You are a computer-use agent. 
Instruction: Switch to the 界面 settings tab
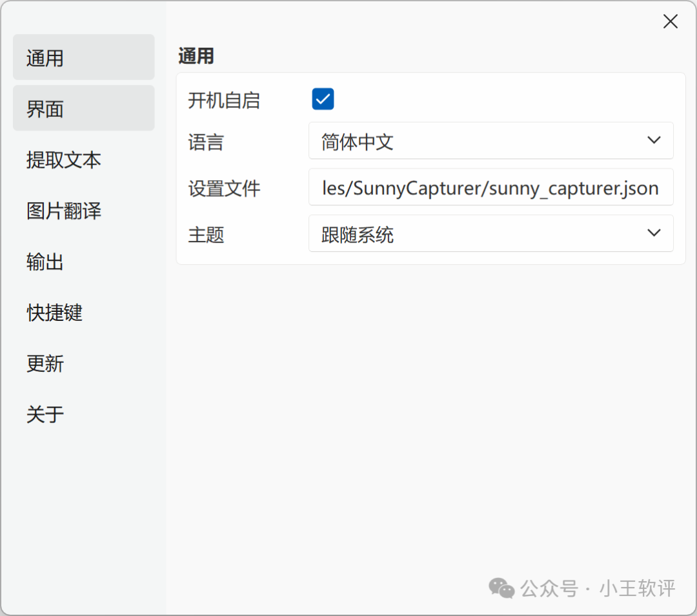coord(83,108)
